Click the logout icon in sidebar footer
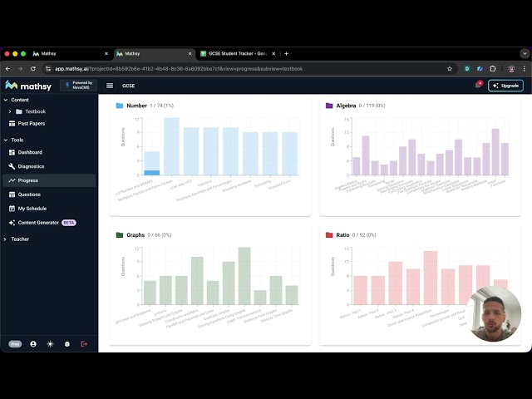This screenshot has height=399, width=532. 84,344
